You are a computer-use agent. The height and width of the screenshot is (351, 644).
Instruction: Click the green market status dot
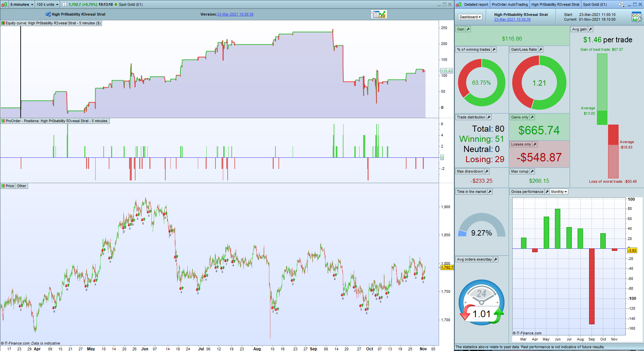[x=116, y=4]
